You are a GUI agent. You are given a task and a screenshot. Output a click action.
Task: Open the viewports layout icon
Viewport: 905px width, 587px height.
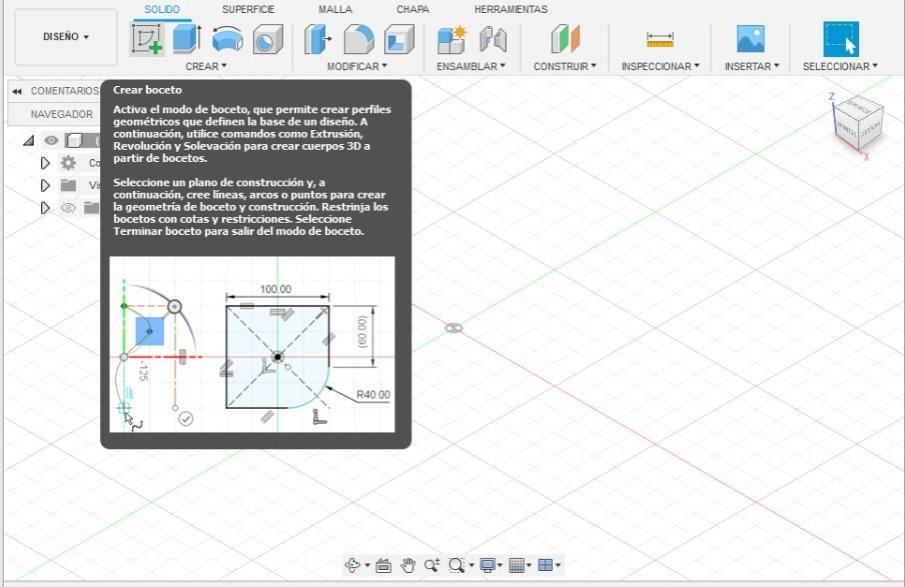point(545,565)
